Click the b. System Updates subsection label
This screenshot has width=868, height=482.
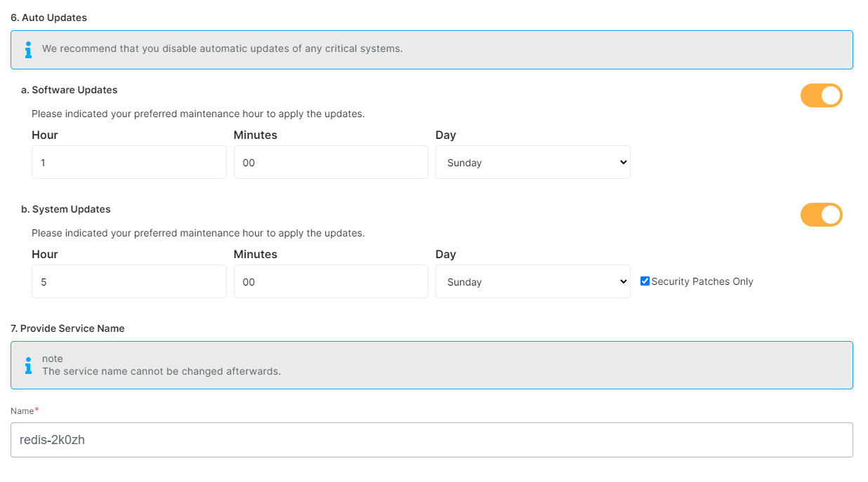(x=66, y=209)
